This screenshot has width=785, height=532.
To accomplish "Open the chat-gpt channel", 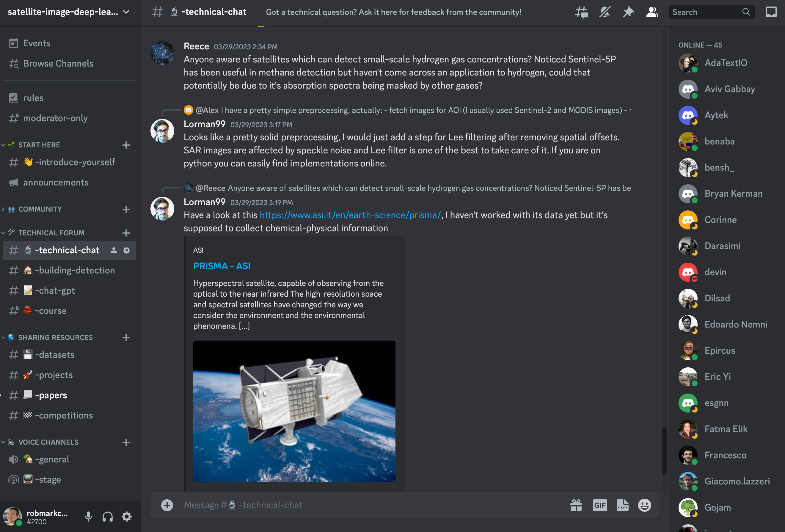I will [x=70, y=291].
